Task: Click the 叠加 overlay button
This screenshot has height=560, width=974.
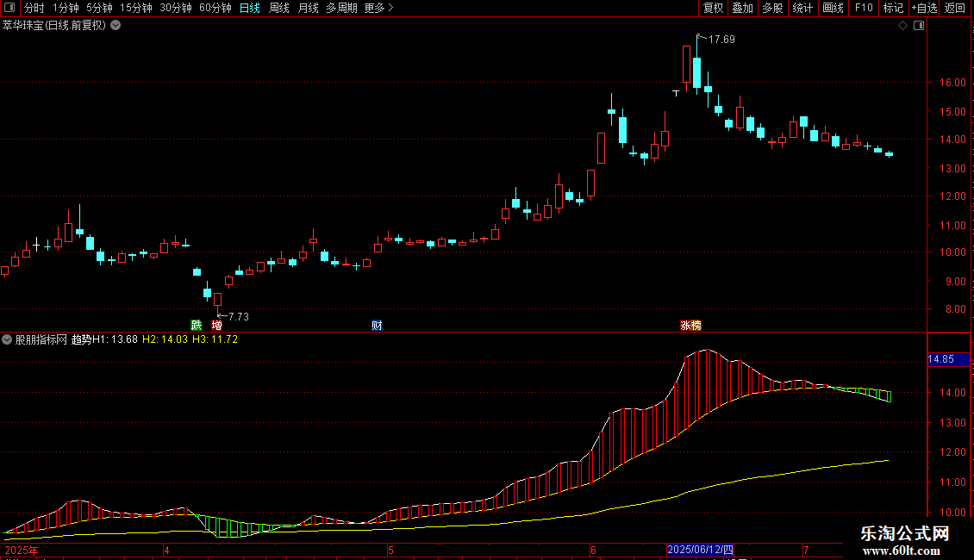Action: click(x=742, y=8)
